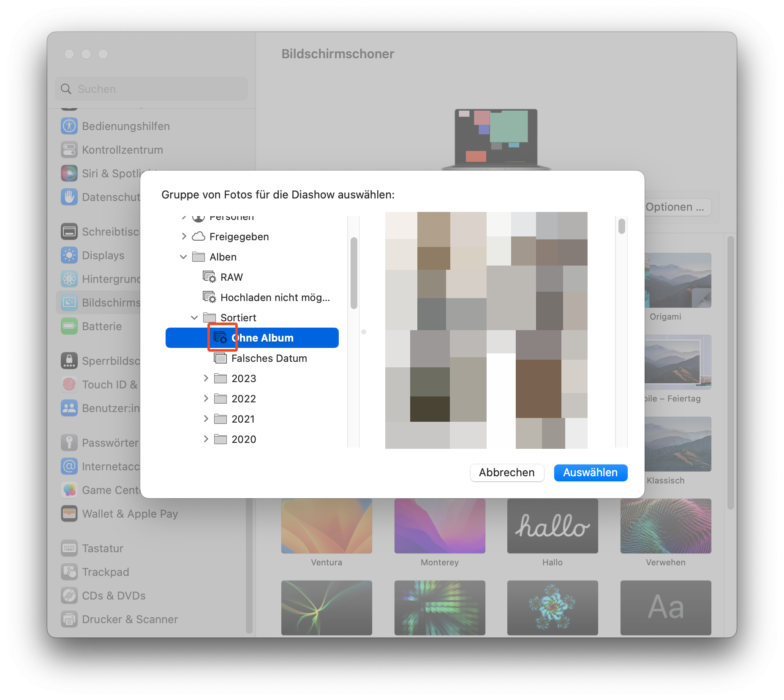Click the Touch ID fingerprint icon
The height and width of the screenshot is (700, 784).
click(x=69, y=384)
